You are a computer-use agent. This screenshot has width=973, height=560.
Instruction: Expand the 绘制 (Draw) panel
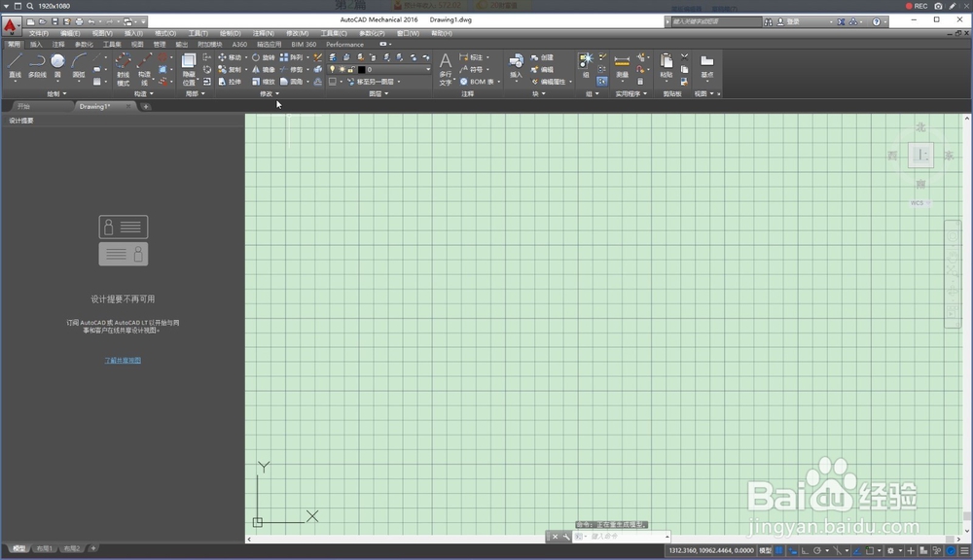coord(57,93)
